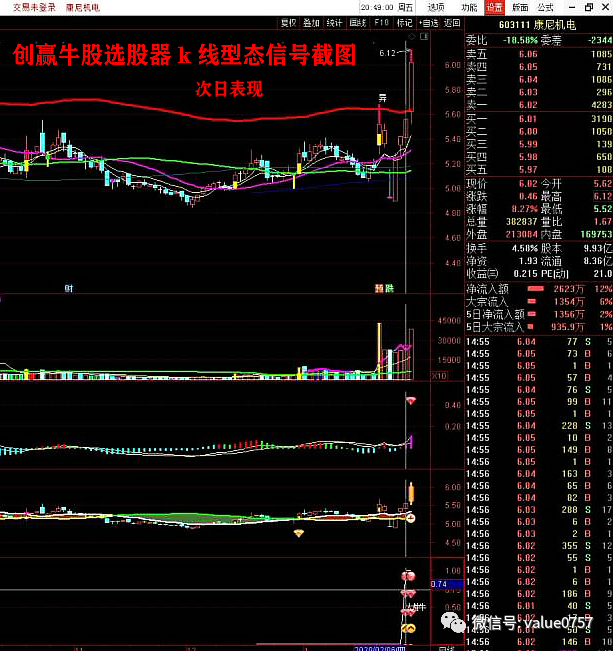Click the 标记 mark button

pyautogui.click(x=405, y=23)
